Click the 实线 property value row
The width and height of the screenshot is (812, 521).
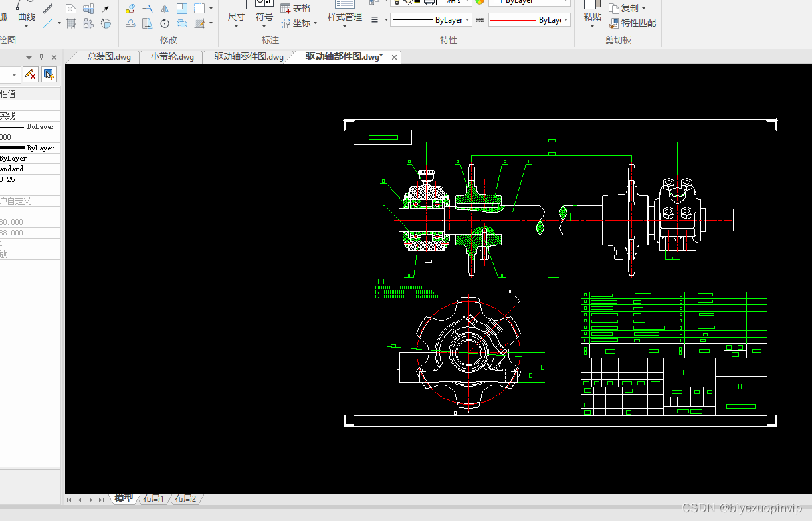click(30, 116)
